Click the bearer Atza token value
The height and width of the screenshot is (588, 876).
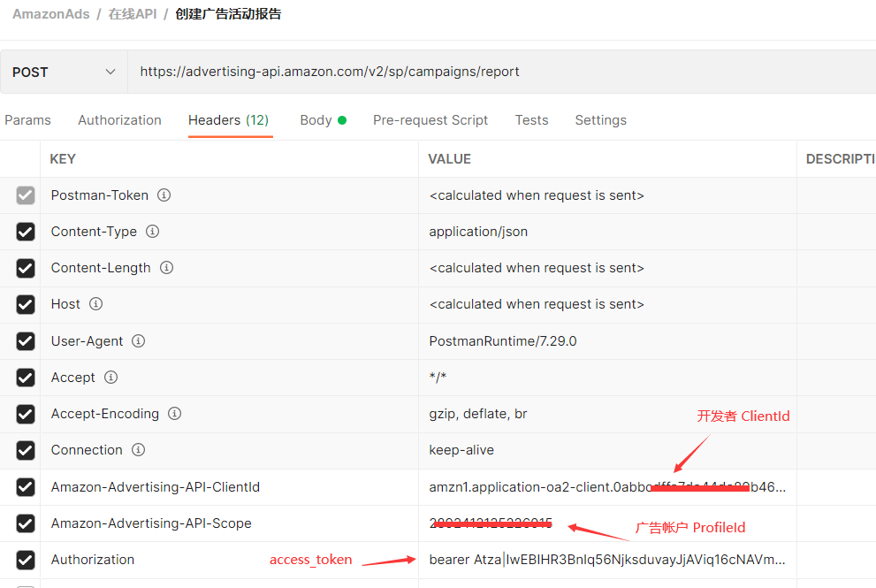pyautogui.click(x=607, y=560)
